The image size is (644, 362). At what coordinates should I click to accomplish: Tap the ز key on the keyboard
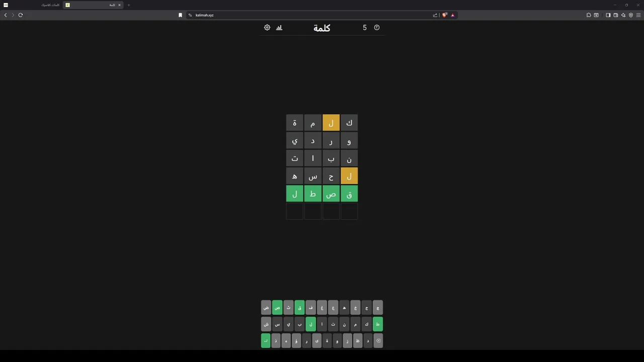(347, 341)
